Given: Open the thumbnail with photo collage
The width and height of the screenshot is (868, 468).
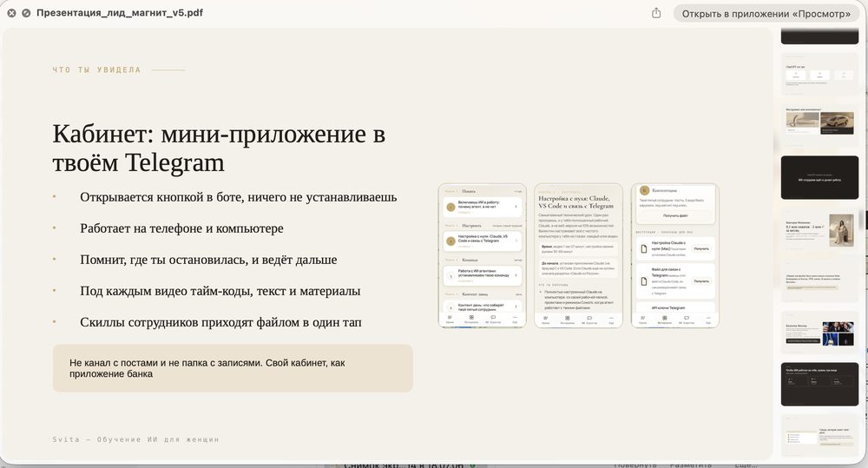Looking at the screenshot, I should pyautogui.click(x=820, y=333).
